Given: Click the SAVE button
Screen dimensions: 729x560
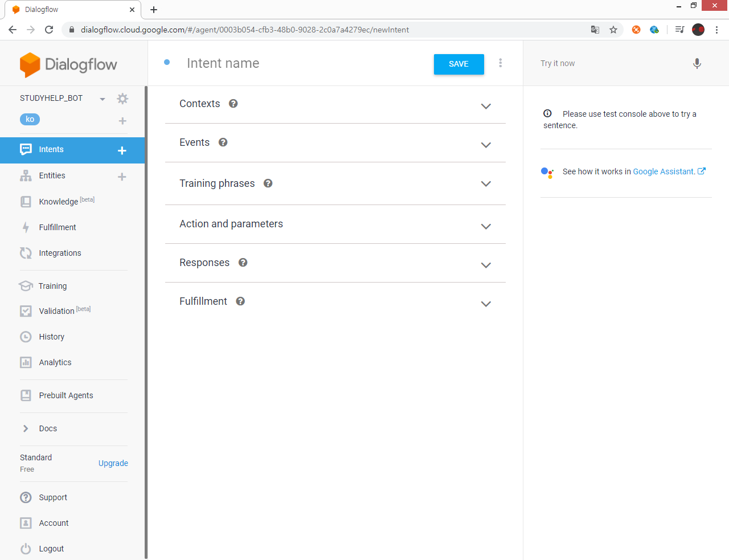Looking at the screenshot, I should [459, 64].
